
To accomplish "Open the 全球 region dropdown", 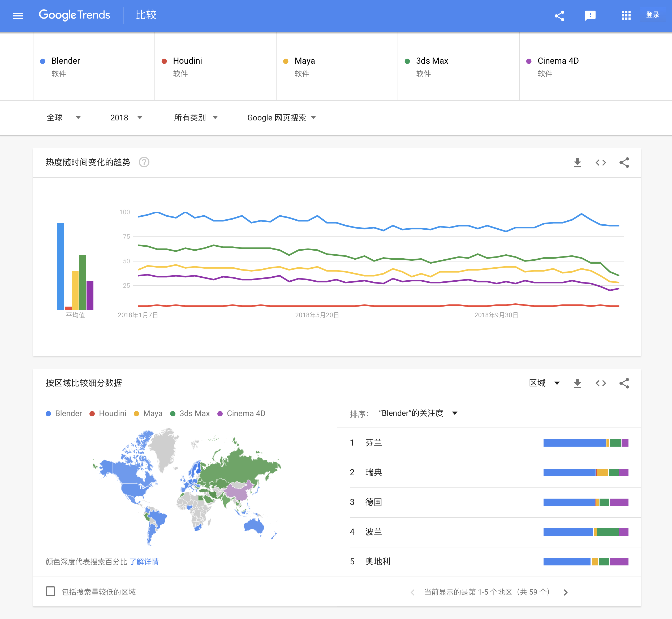I will tap(64, 117).
